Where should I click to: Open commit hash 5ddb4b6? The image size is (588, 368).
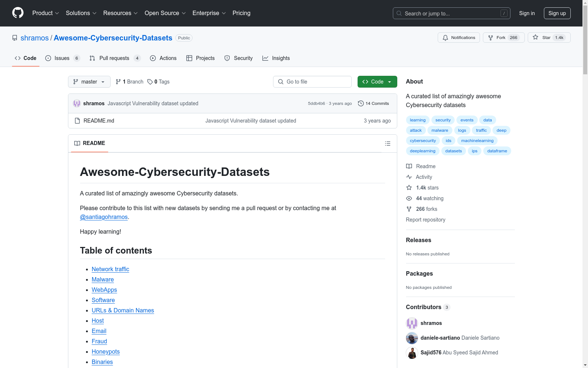pos(316,103)
